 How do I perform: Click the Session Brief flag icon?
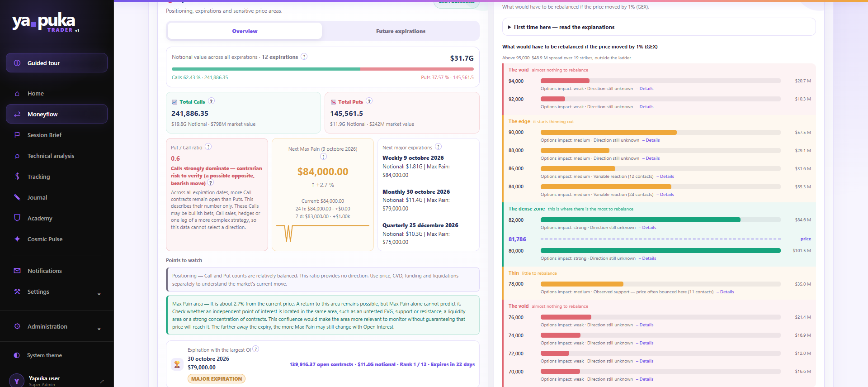(17, 135)
